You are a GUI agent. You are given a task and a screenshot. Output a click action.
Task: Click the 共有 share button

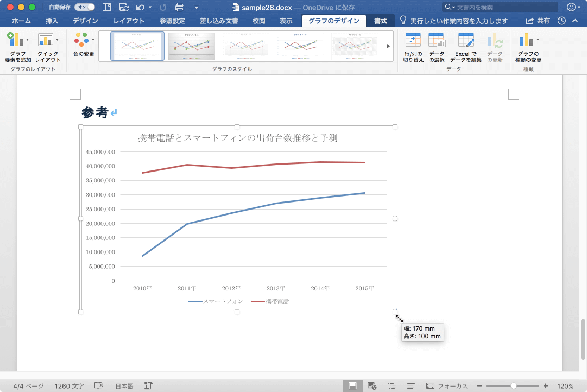[x=538, y=21]
